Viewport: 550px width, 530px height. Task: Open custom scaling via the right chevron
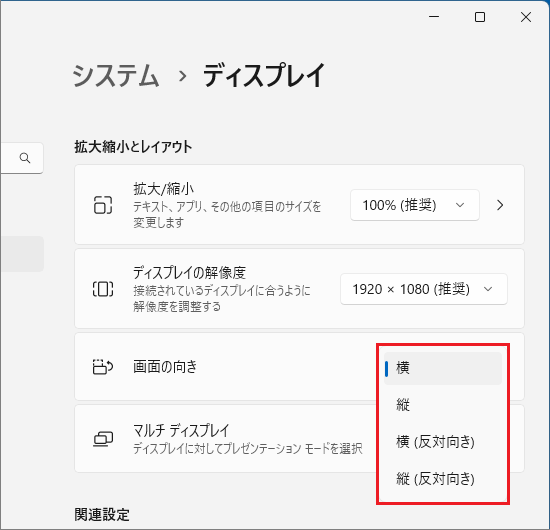[x=500, y=205]
